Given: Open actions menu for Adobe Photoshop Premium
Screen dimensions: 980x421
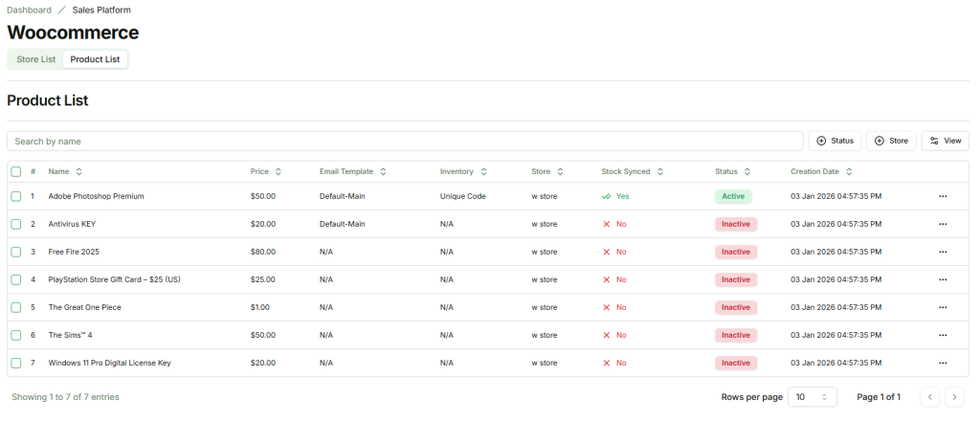Looking at the screenshot, I should coord(942,196).
